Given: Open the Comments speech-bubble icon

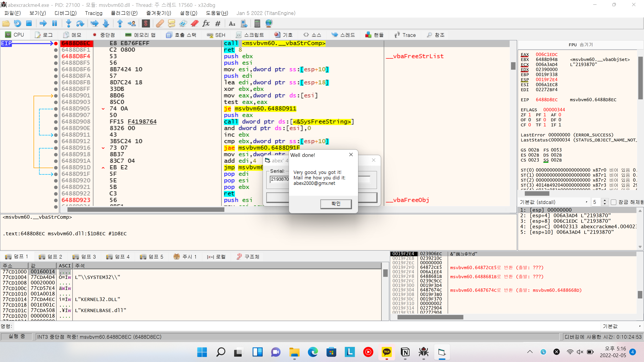Looking at the screenshot, I should 172,23.
